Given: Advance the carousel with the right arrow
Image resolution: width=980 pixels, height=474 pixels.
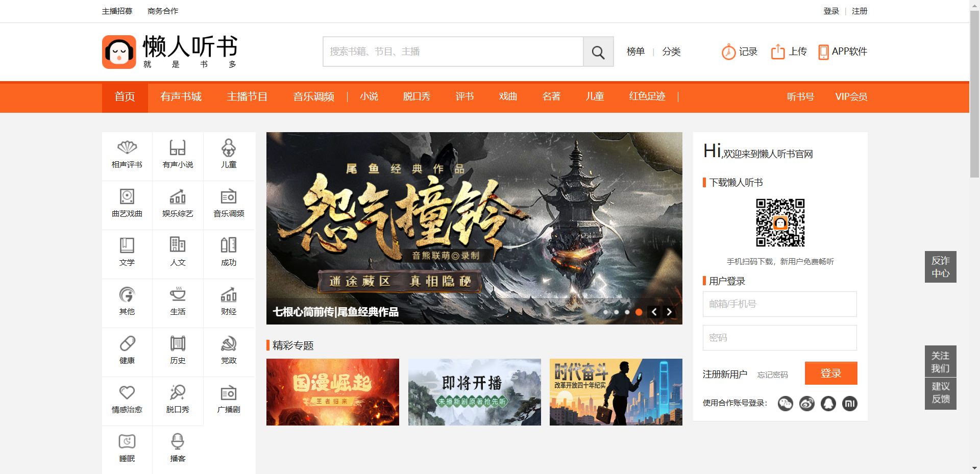Looking at the screenshot, I should [x=669, y=312].
